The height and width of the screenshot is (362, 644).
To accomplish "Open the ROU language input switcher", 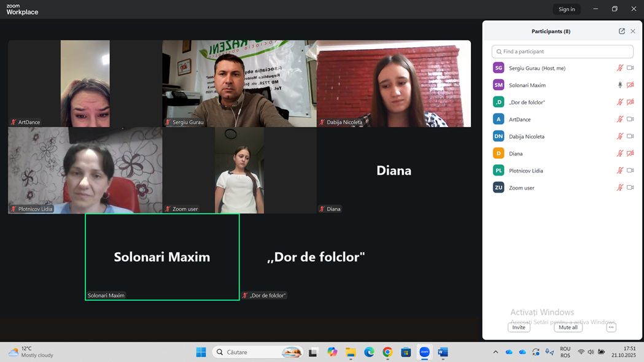I will tap(565, 352).
